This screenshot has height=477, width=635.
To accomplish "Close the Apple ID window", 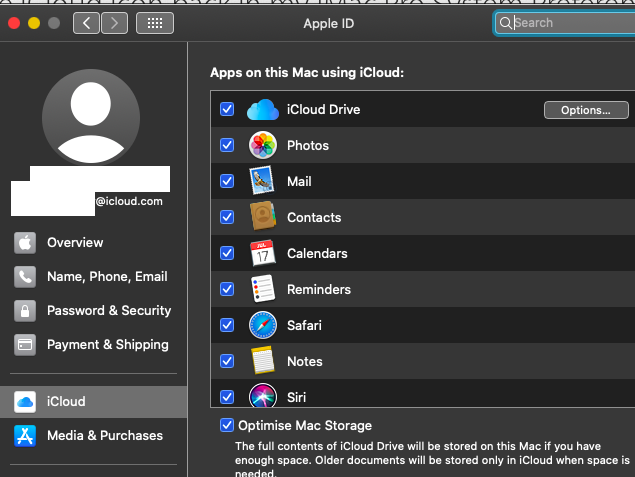I will pyautogui.click(x=14, y=23).
